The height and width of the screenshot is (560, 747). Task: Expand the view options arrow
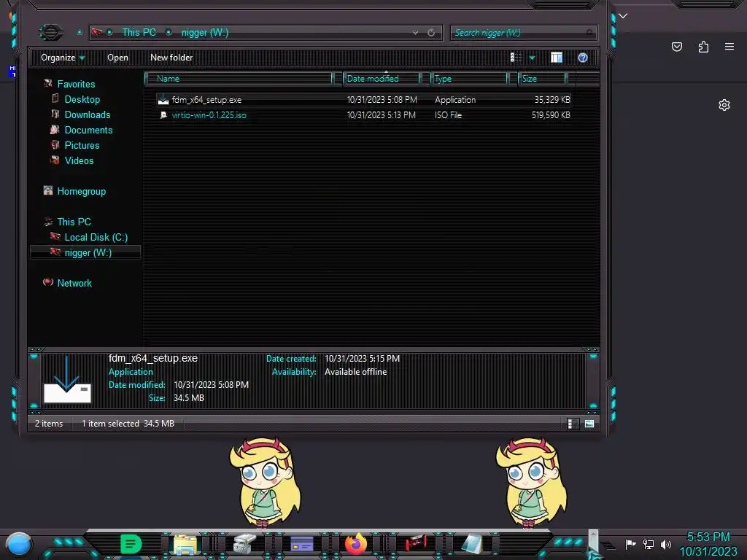(532, 58)
